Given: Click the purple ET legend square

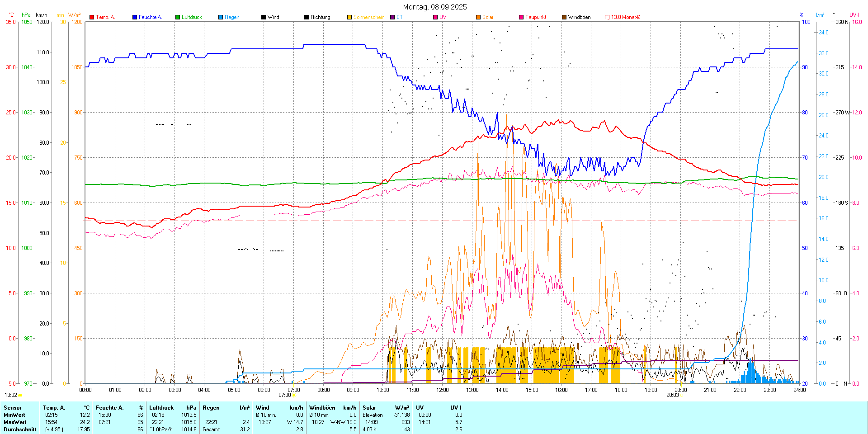Looking at the screenshot, I should point(392,17).
